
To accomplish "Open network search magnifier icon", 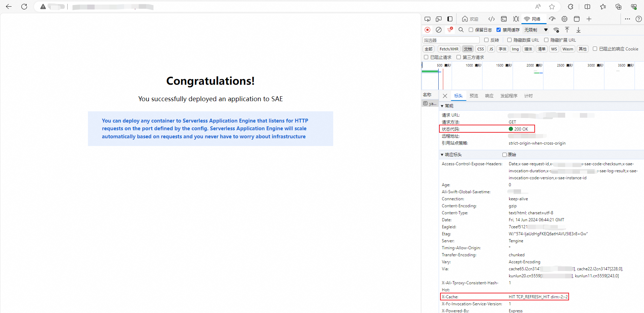I will point(461,30).
